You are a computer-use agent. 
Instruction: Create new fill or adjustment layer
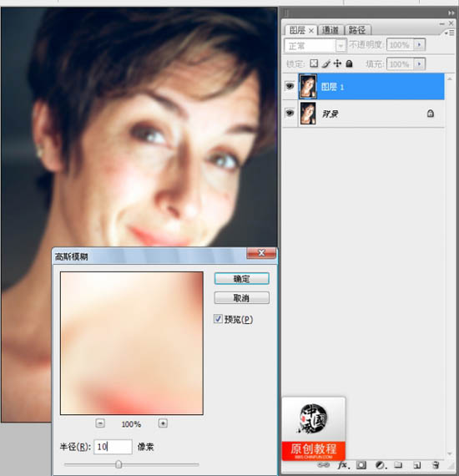coord(381,465)
